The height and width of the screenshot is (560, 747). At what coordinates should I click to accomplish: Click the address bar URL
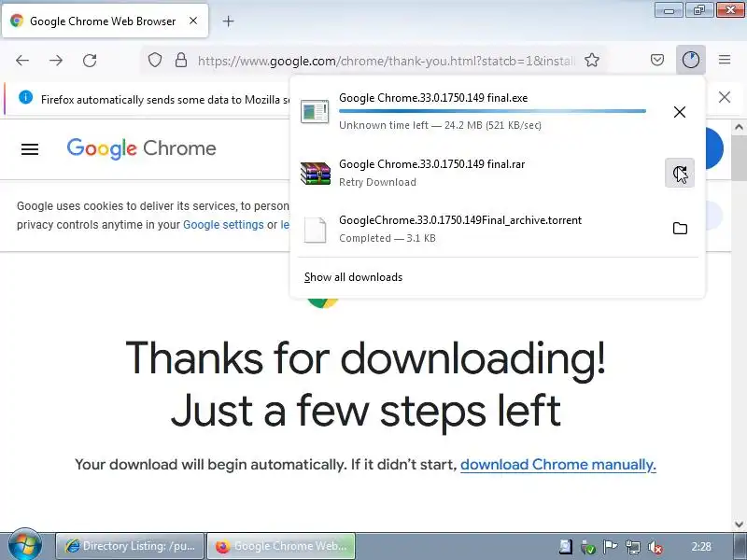[387, 61]
